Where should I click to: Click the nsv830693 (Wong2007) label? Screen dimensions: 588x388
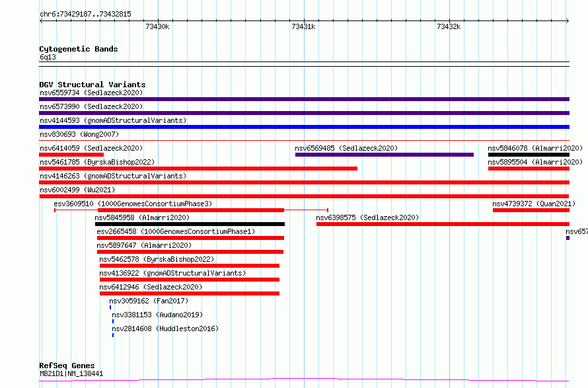79,134
